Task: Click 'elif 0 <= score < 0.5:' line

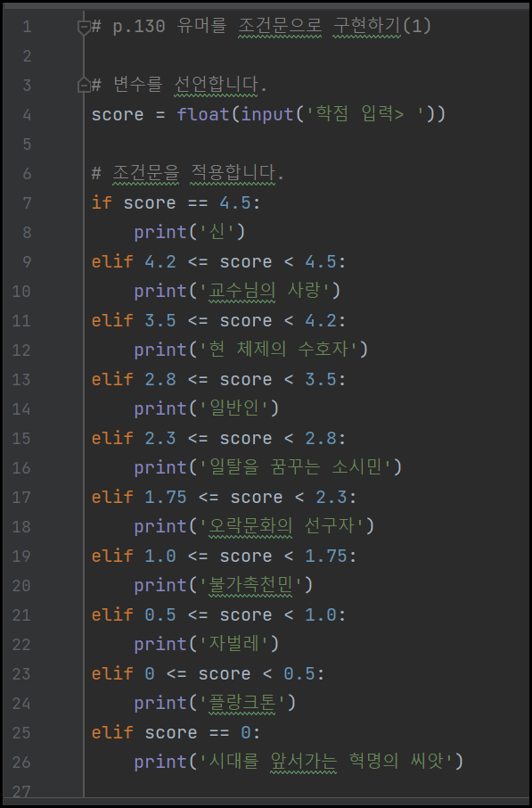Action: click(208, 673)
